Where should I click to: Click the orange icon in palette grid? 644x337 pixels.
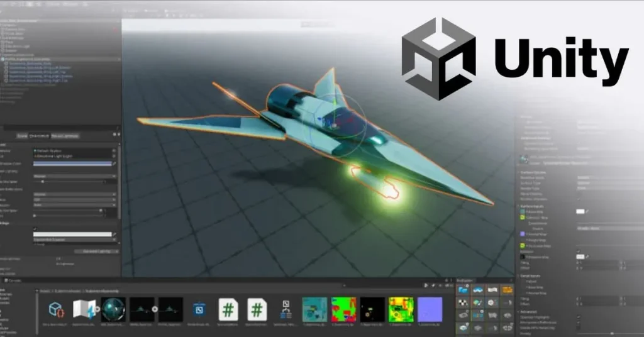coord(508,290)
